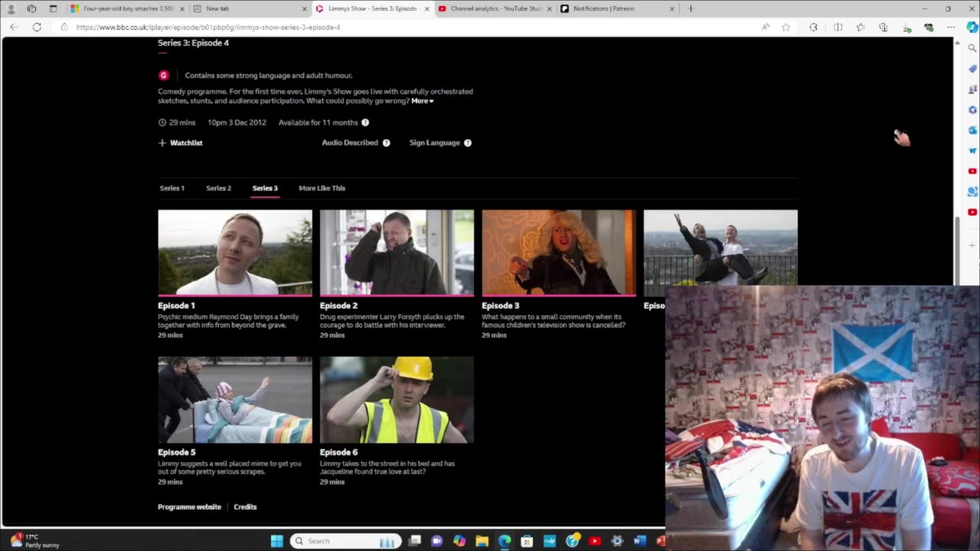Click the Windows taskbar Search box
This screenshot has height=551, width=980.
346,541
